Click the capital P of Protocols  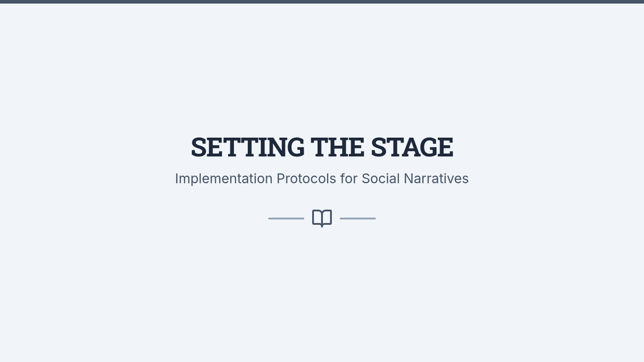(x=281, y=179)
